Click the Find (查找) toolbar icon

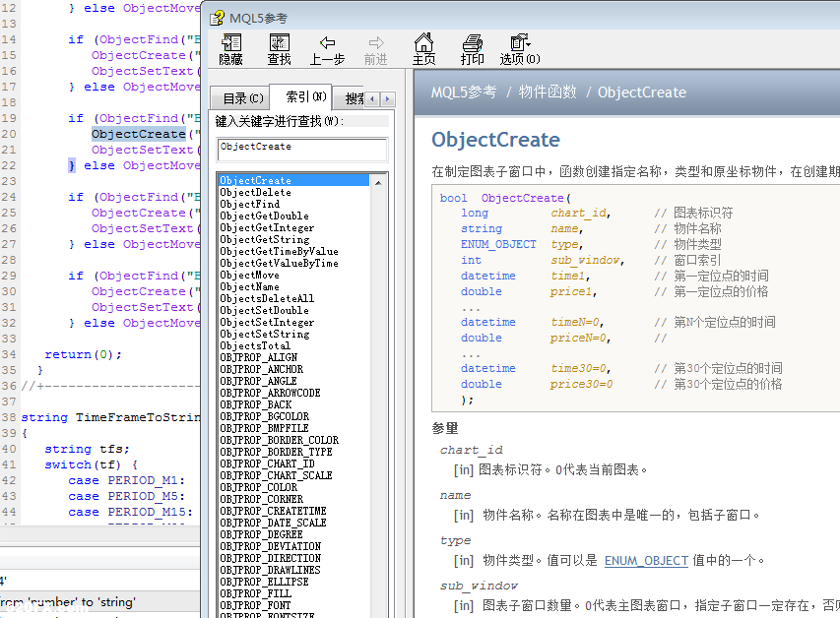pos(279,49)
